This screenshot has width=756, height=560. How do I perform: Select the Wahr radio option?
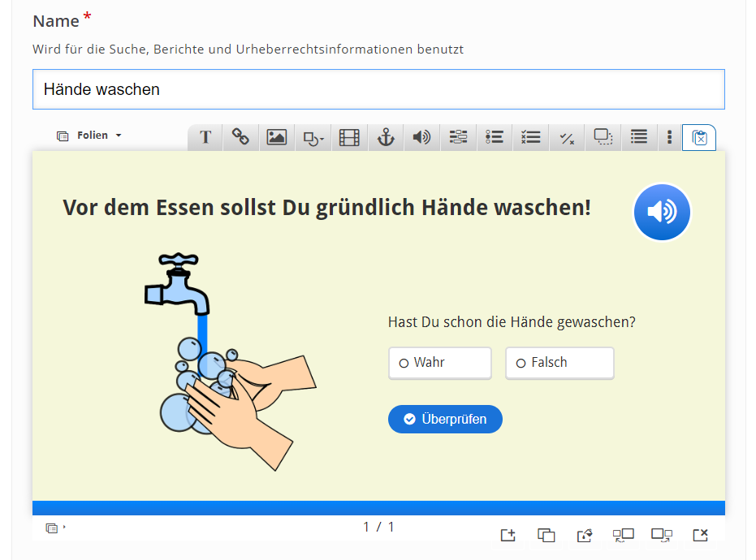coord(440,363)
